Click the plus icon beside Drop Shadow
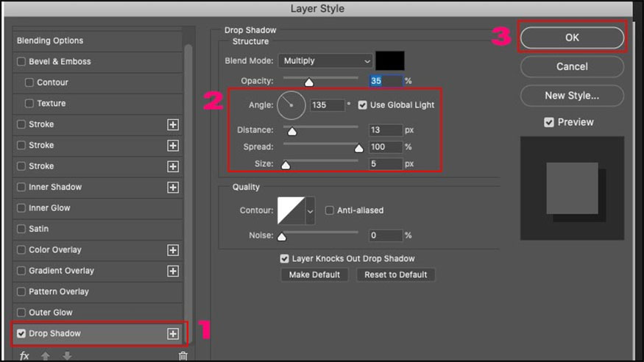This screenshot has width=644, height=362. [x=173, y=334]
